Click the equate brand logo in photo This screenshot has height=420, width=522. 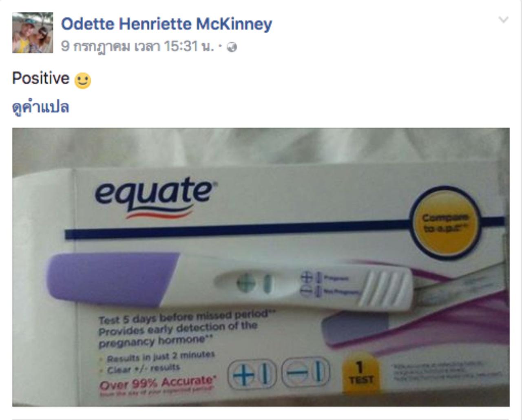tap(155, 196)
